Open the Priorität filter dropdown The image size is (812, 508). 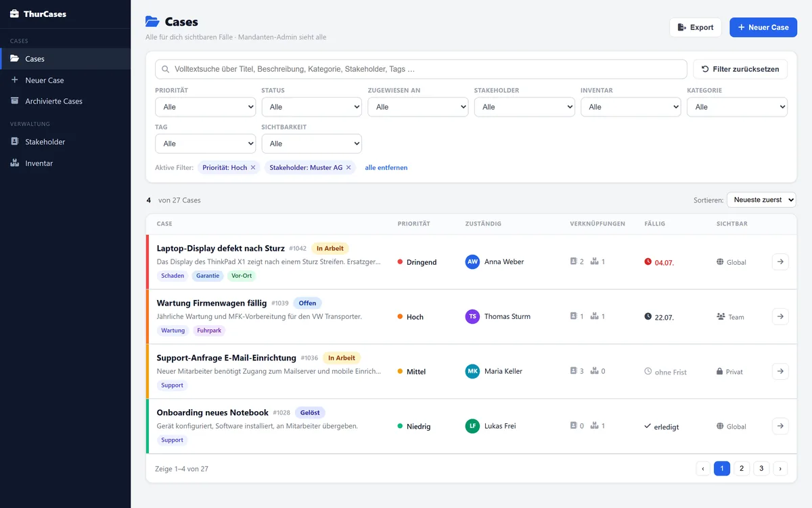205,107
